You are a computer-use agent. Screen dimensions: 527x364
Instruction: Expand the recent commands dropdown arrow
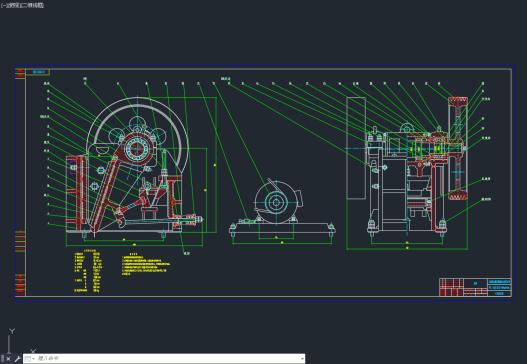click(x=33, y=359)
